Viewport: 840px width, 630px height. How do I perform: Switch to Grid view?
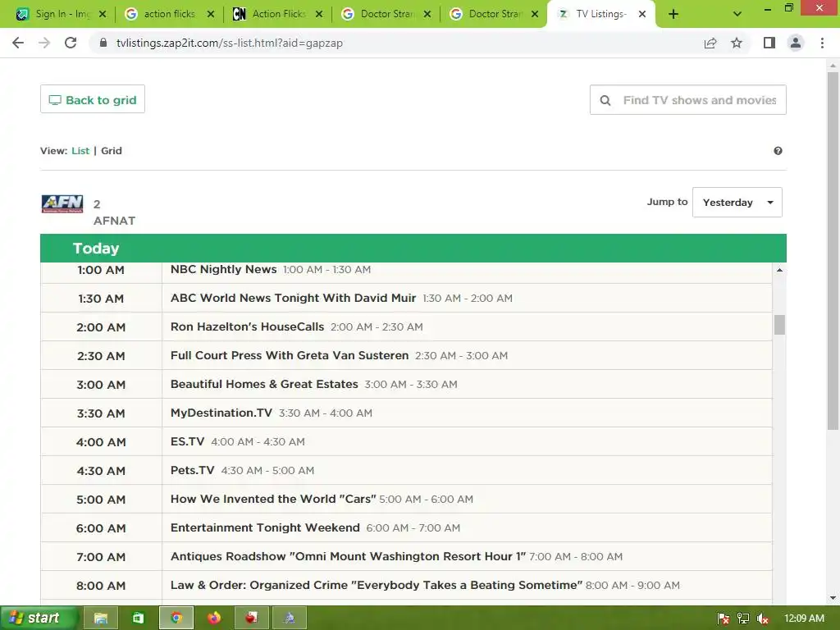112,151
